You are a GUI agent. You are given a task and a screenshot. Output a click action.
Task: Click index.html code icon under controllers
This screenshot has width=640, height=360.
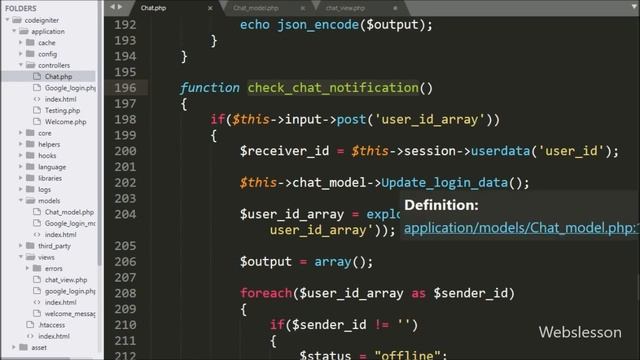(37, 99)
